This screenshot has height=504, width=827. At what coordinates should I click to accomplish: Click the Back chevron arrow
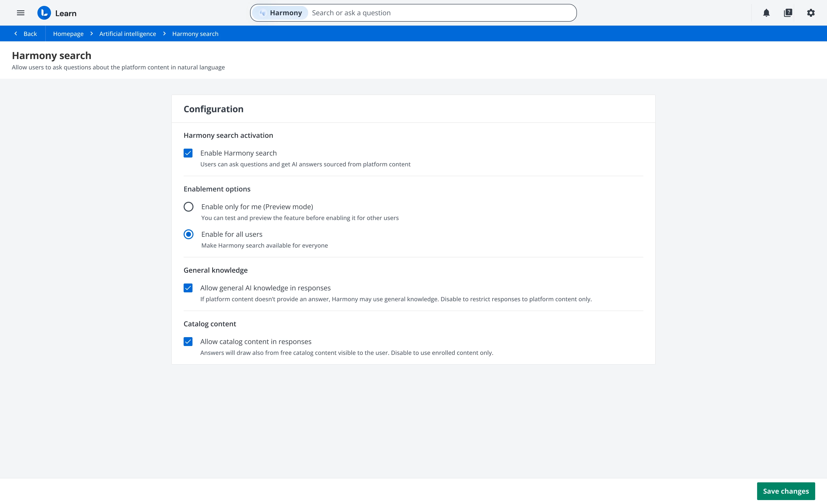pos(16,33)
